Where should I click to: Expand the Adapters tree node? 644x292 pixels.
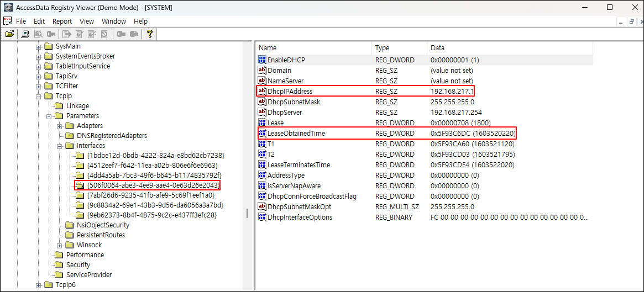click(60, 125)
